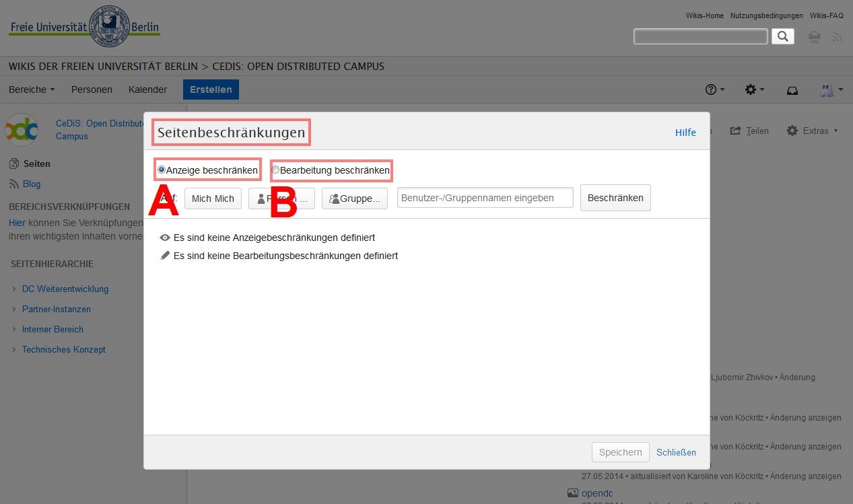
Task: Click the Hier link in Bereichsverknüpfungen
Action: pyautogui.click(x=17, y=223)
